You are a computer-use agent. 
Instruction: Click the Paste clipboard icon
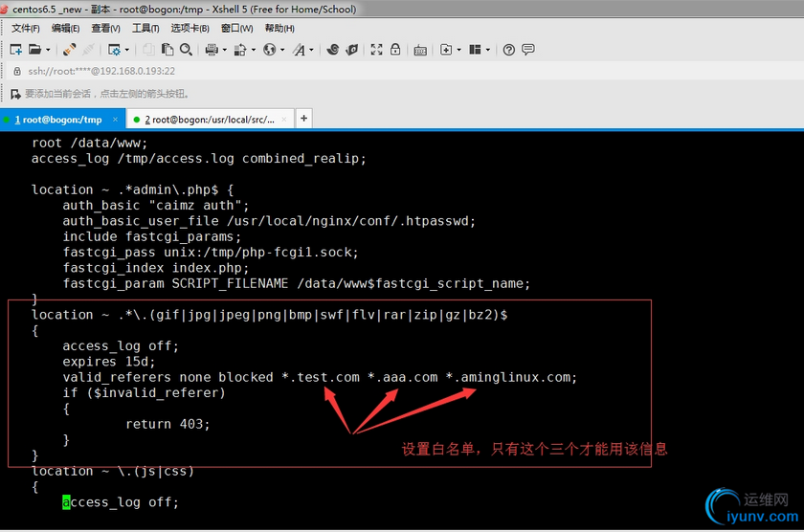167,50
